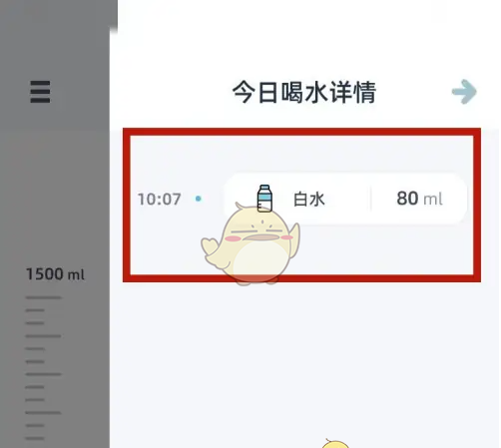The height and width of the screenshot is (448, 501).
Task: Click the duck mascot's pink cheek
Action: pyautogui.click(x=233, y=238)
